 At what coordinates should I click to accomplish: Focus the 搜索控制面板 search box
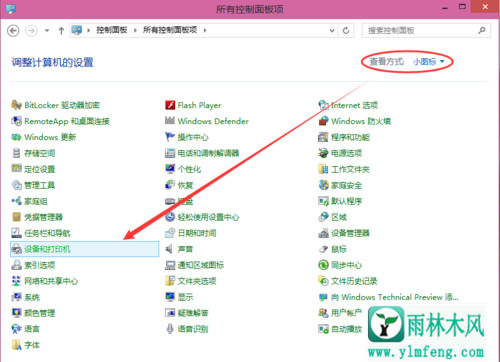coord(427,31)
